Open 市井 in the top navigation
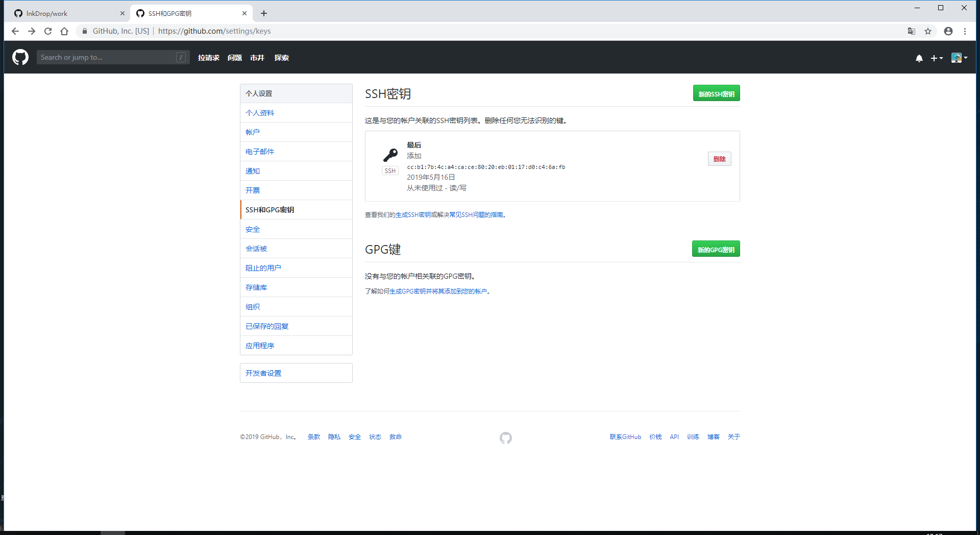 pos(257,58)
